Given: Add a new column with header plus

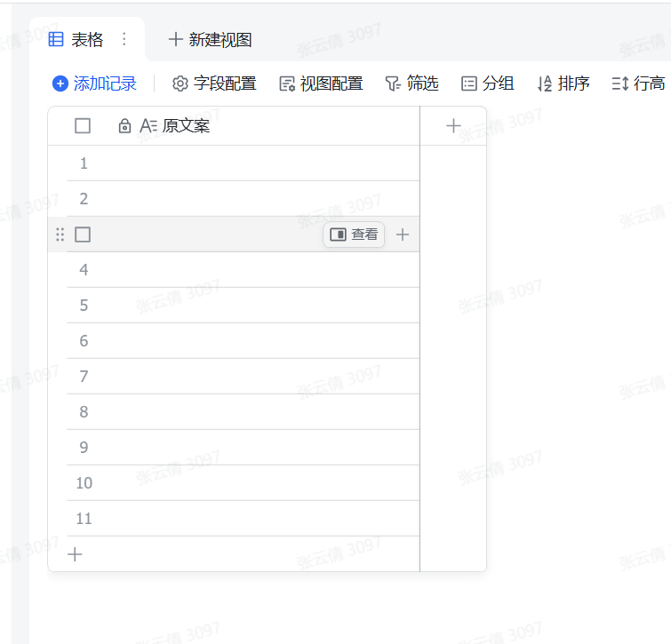Looking at the screenshot, I should point(453,126).
